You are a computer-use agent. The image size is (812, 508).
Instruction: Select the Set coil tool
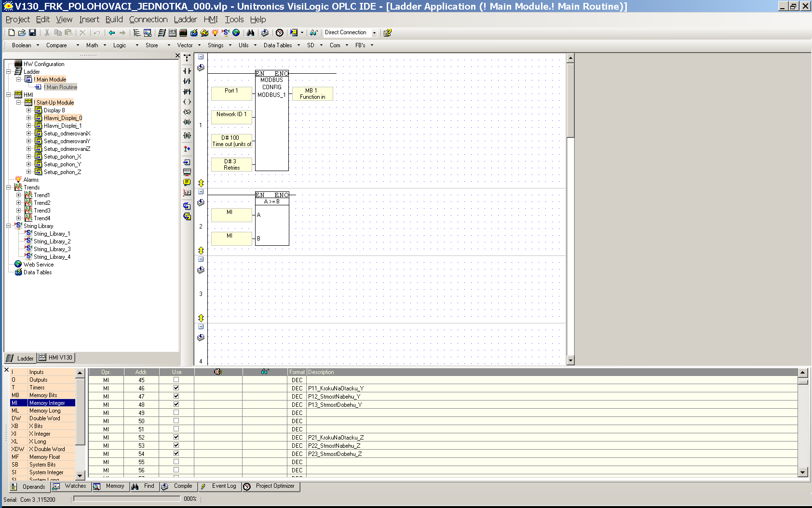(187, 112)
